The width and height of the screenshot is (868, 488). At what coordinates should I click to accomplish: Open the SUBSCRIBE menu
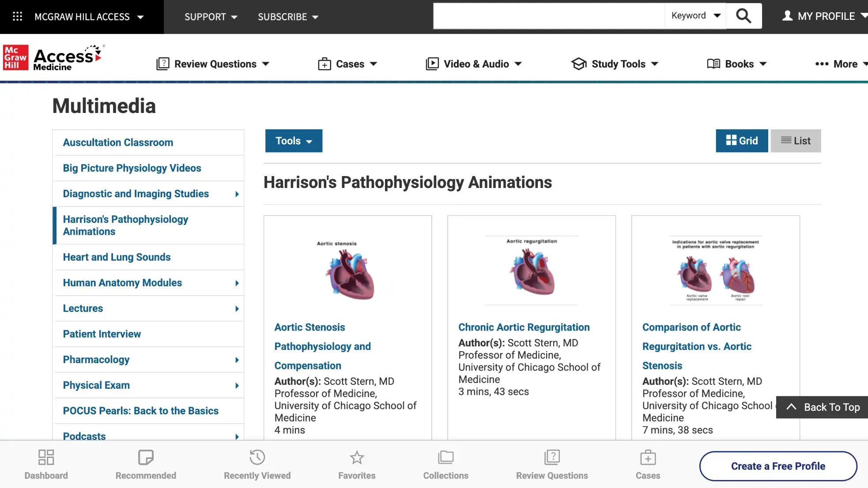coord(287,17)
